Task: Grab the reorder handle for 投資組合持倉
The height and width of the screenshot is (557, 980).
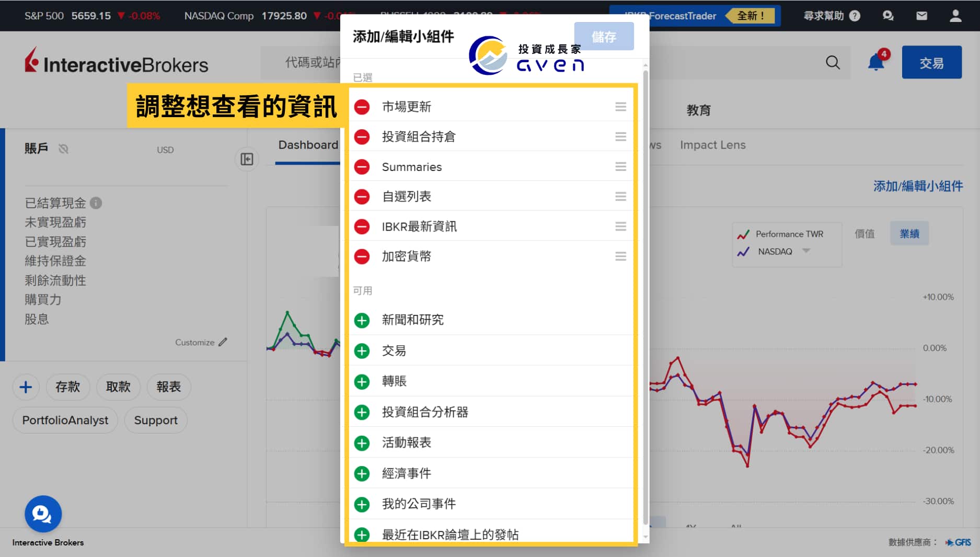Action: coord(620,137)
